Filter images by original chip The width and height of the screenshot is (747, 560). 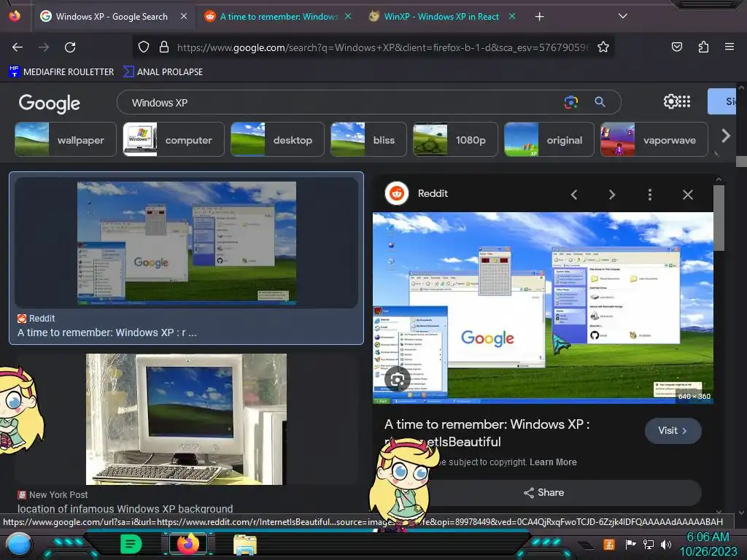(x=549, y=139)
